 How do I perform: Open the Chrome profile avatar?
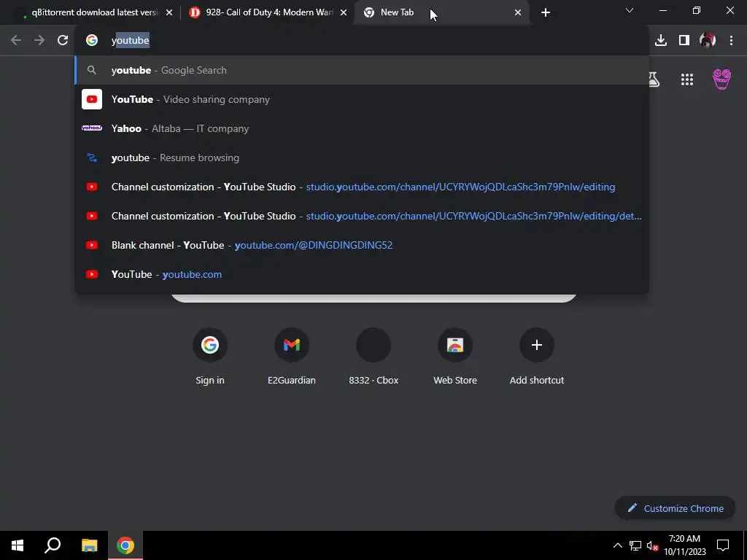[708, 41]
